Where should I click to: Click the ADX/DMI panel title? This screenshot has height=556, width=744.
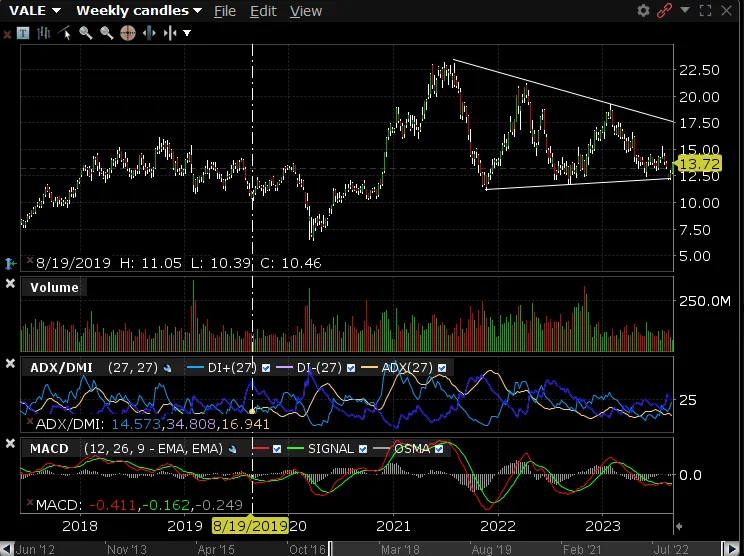click(x=61, y=368)
